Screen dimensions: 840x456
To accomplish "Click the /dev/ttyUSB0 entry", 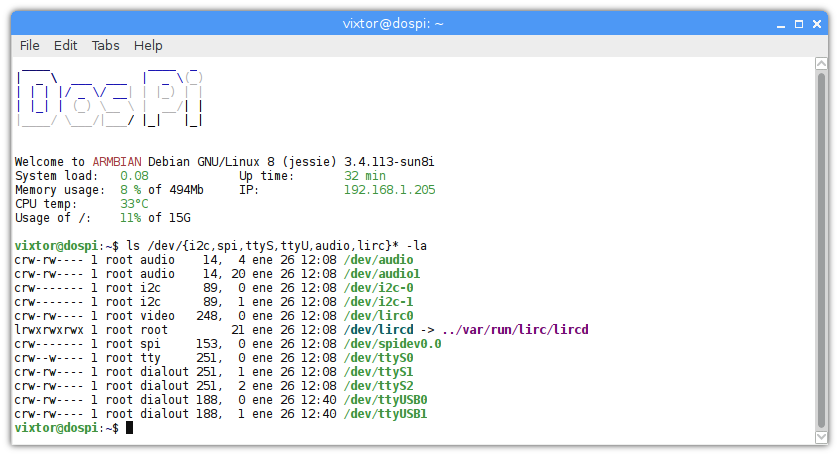I will point(386,400).
